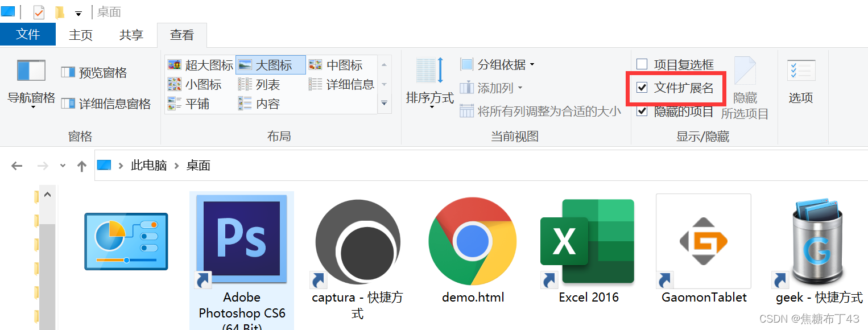Screen dimensions: 868x330
Task: Click 桌面 in the address bar
Action: click(x=199, y=166)
